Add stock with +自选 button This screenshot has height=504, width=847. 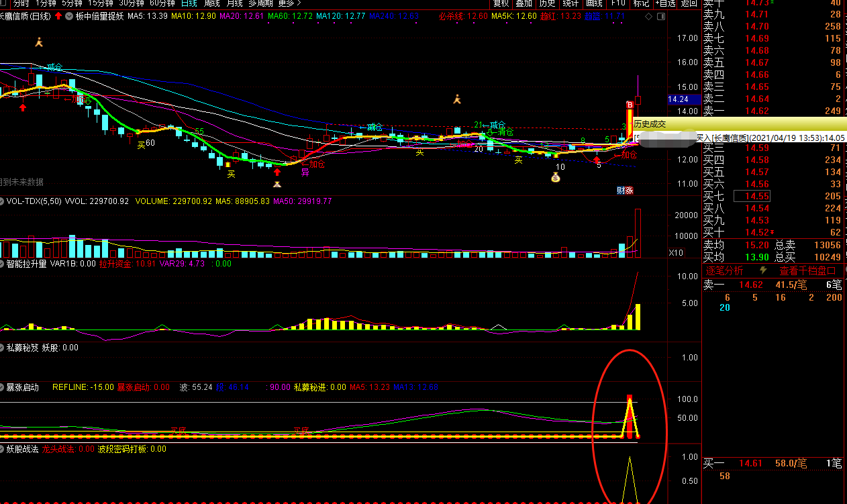665,3
